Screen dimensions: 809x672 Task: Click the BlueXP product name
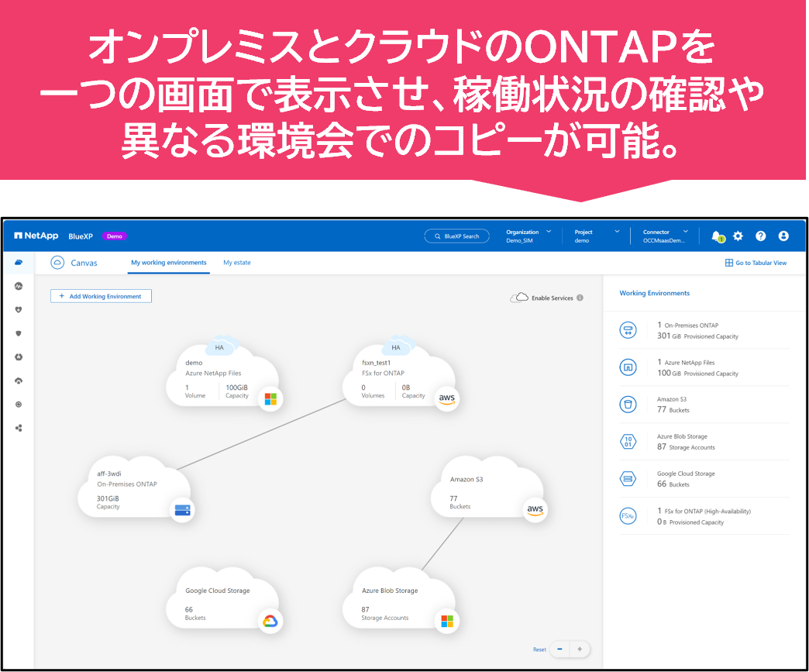tap(81, 236)
